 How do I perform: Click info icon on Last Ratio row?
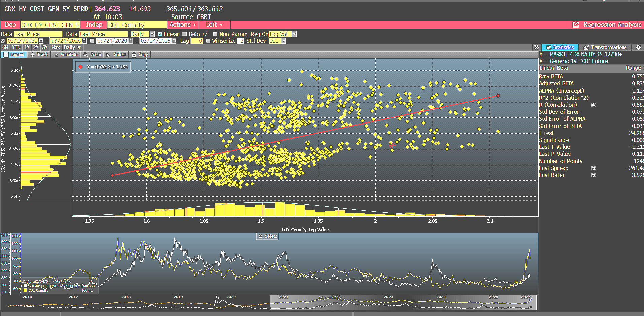[x=594, y=175]
